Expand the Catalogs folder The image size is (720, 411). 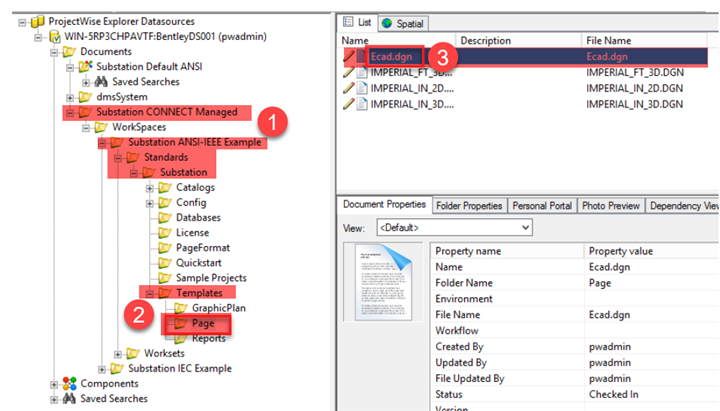coord(150,188)
